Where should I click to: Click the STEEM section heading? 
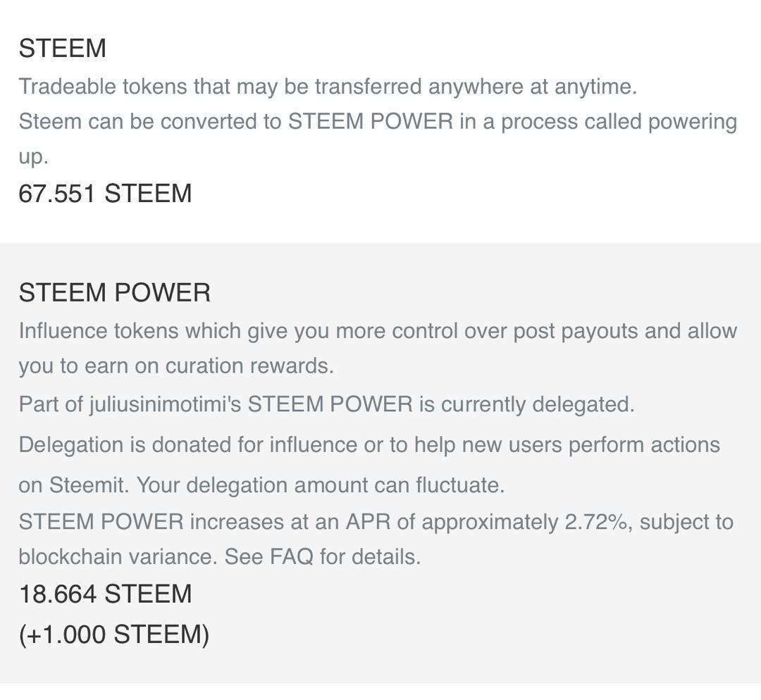coord(62,49)
